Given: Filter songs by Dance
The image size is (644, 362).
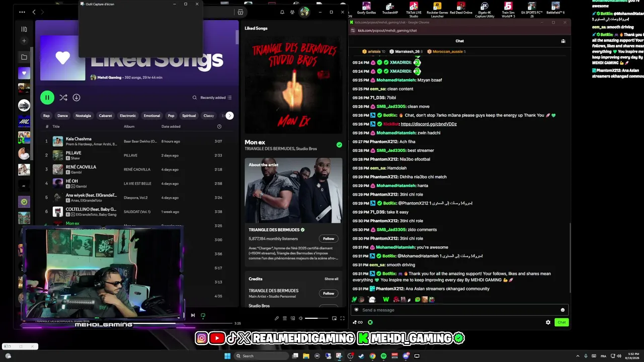Looking at the screenshot, I should click(x=62, y=116).
